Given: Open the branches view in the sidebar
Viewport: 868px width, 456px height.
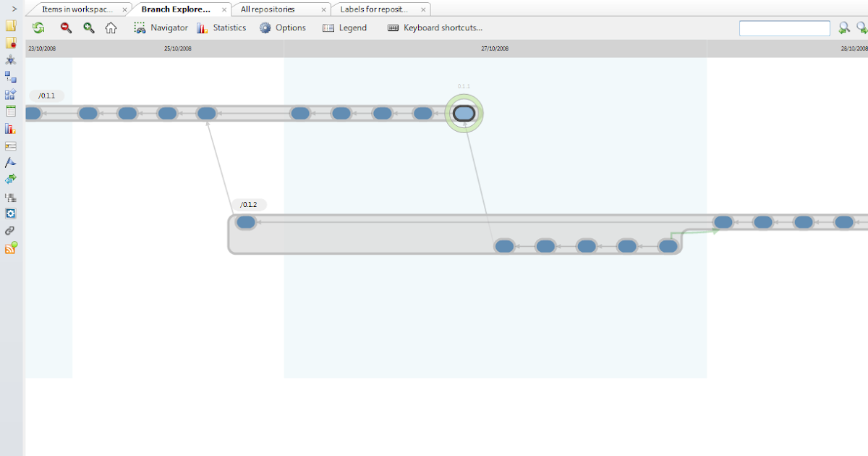Looking at the screenshot, I should point(10,77).
